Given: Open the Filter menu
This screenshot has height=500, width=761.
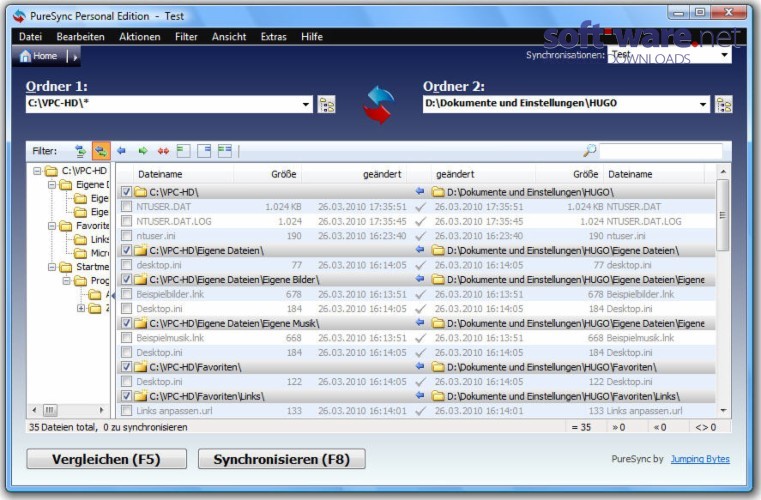Looking at the screenshot, I should click(x=186, y=37).
